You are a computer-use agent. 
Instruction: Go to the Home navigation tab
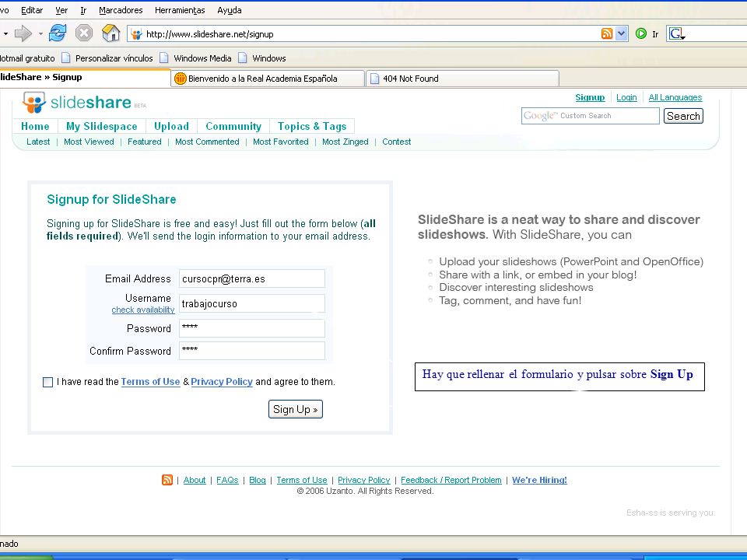tap(35, 126)
